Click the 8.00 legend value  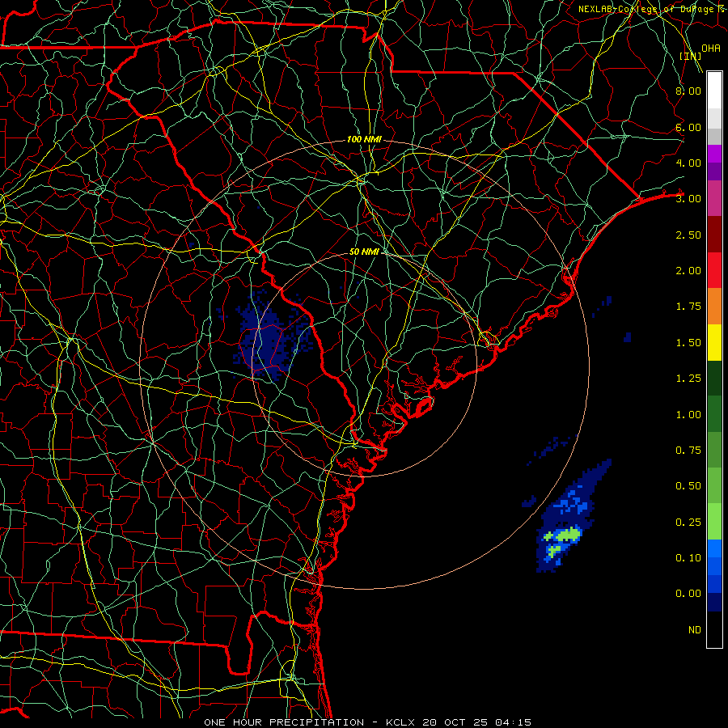click(688, 91)
